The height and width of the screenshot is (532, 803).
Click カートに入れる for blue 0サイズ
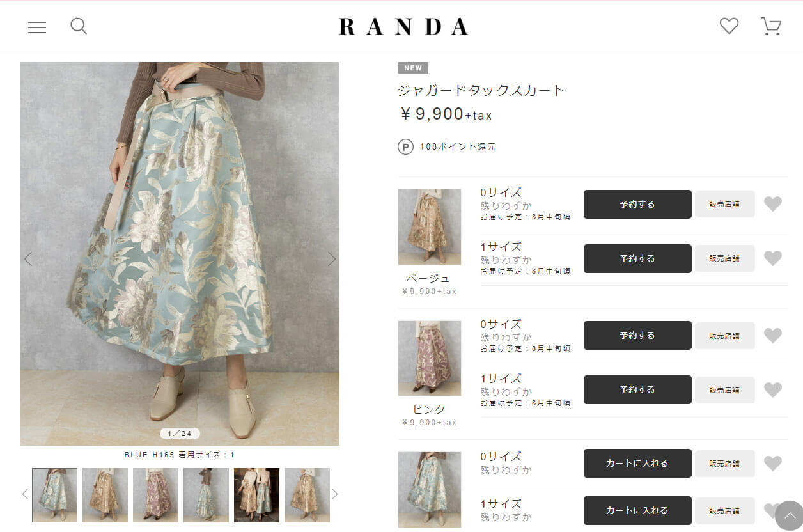[x=637, y=463]
